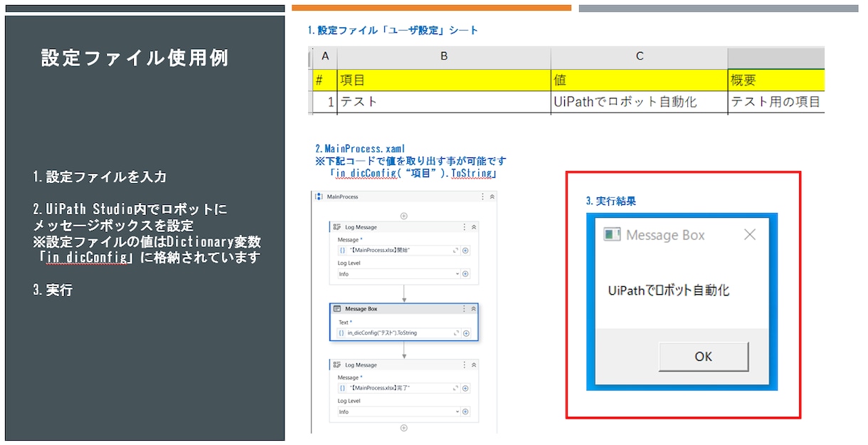Click the Log Message icon of the 完了 activity

[337, 365]
